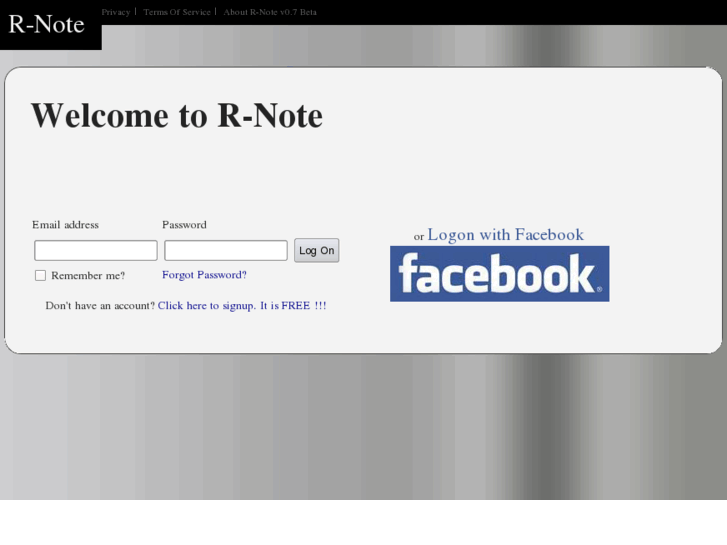Click the Log On button

tap(317, 250)
